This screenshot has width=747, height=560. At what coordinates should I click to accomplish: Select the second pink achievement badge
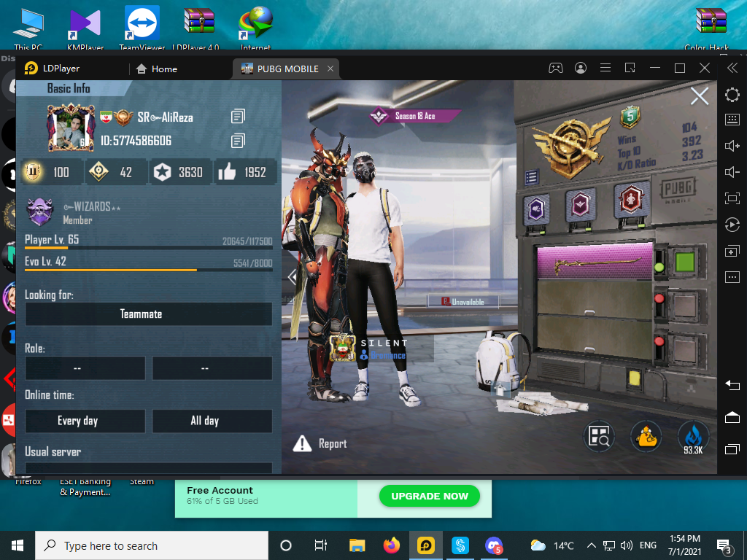[x=580, y=205]
